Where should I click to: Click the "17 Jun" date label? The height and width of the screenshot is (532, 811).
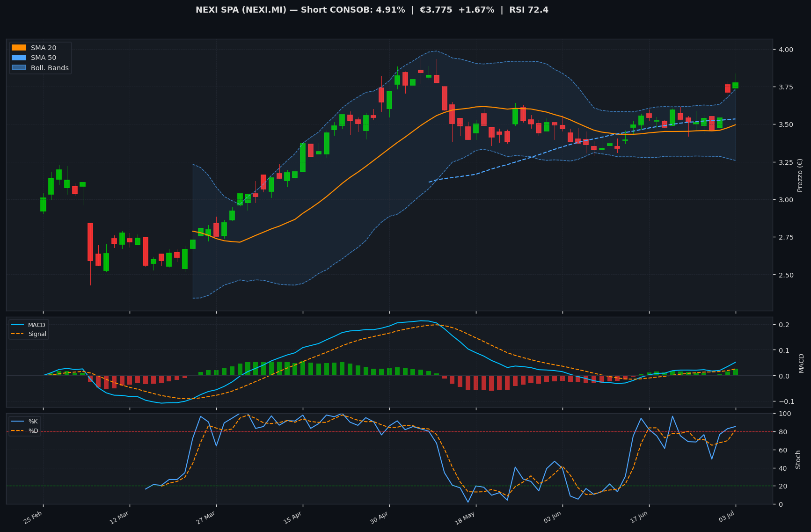coord(639,517)
